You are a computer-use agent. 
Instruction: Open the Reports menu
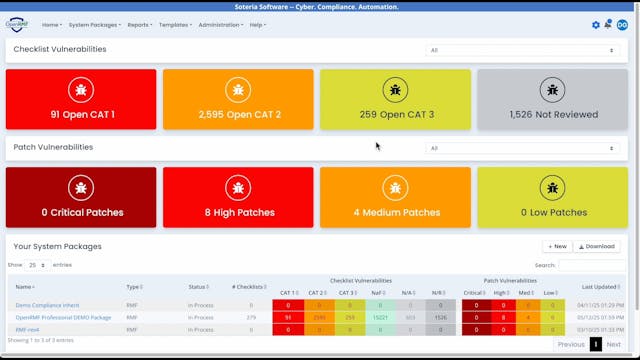click(x=140, y=25)
